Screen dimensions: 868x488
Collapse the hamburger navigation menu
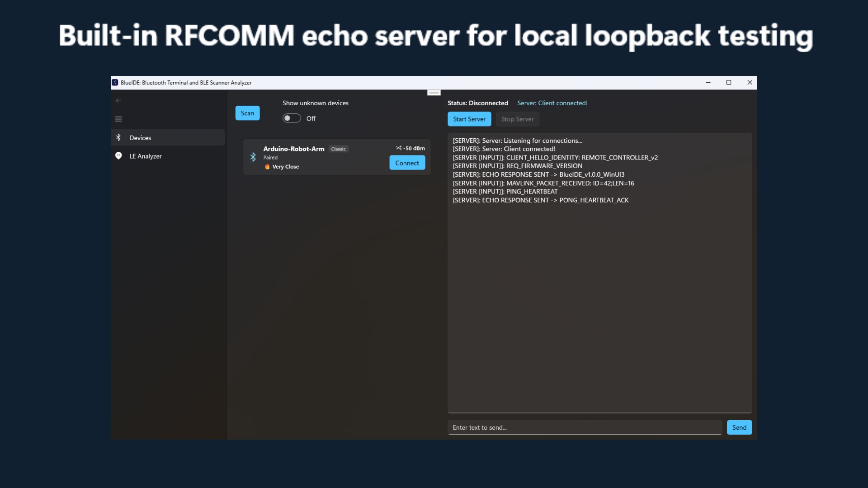118,119
